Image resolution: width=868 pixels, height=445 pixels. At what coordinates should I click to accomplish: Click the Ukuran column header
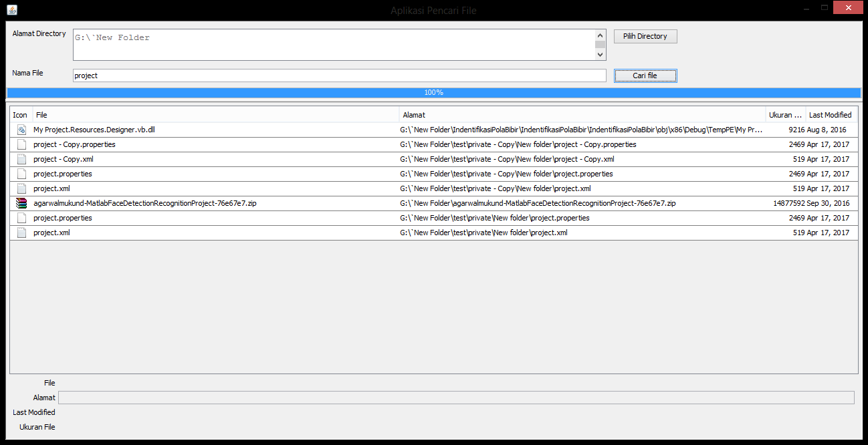tap(785, 115)
